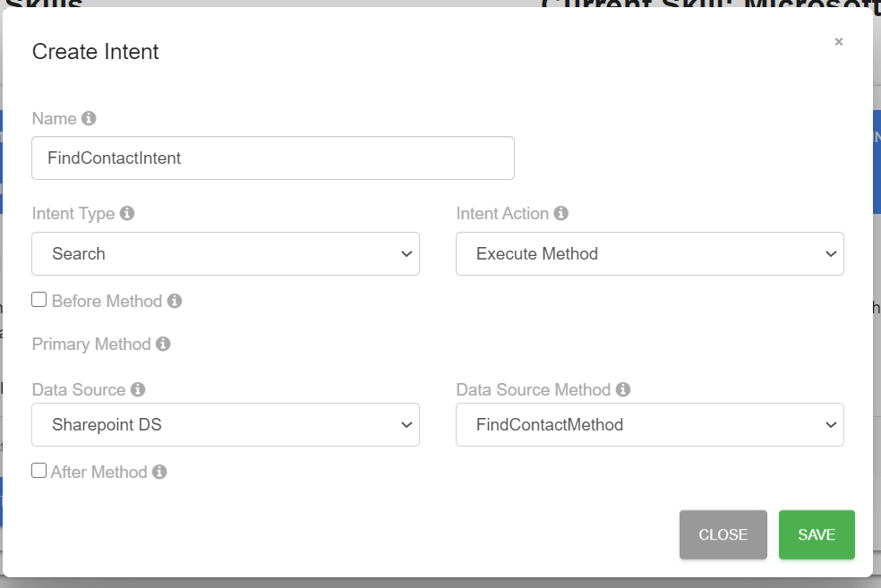
Task: Open the Intent Type dropdown showing Search
Action: click(226, 254)
